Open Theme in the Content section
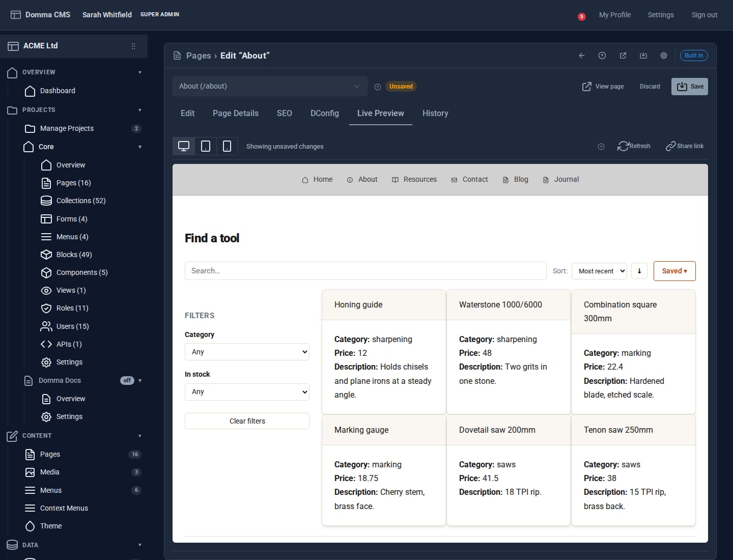Viewport: 733px width, 560px height. [51, 526]
